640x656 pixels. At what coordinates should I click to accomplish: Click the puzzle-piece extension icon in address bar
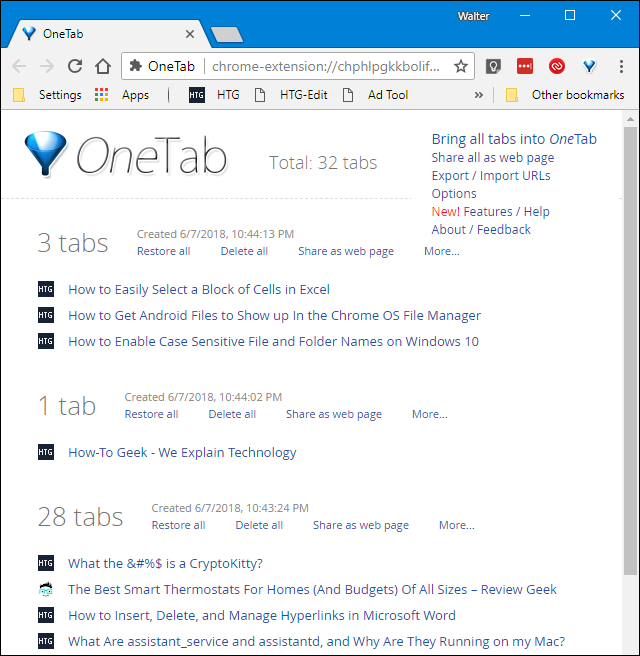point(135,66)
